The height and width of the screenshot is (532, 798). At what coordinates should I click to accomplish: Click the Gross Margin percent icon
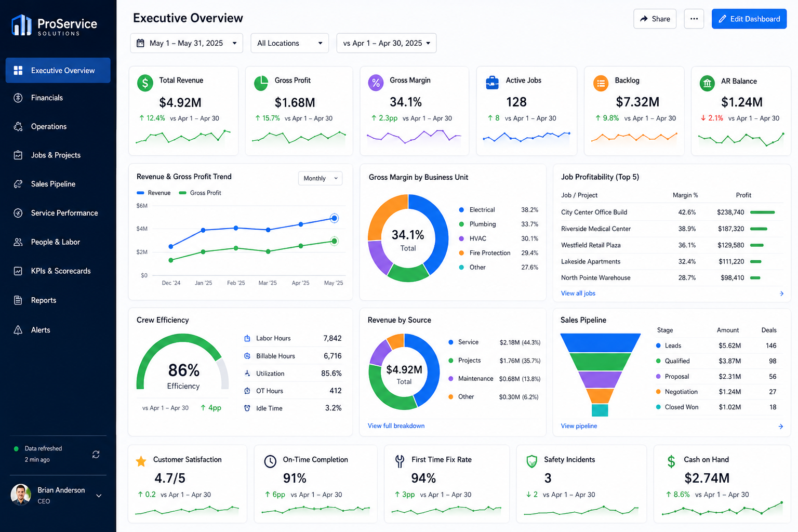click(376, 83)
